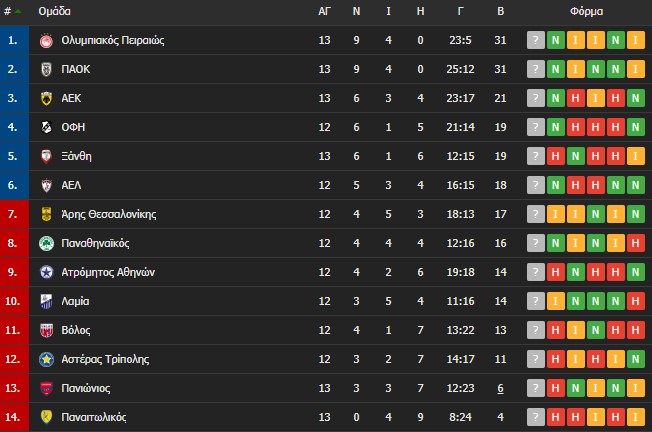Viewport: 652px width, 432px height.
Task: Click the ΑΓ matches played column header
Action: pos(324,11)
